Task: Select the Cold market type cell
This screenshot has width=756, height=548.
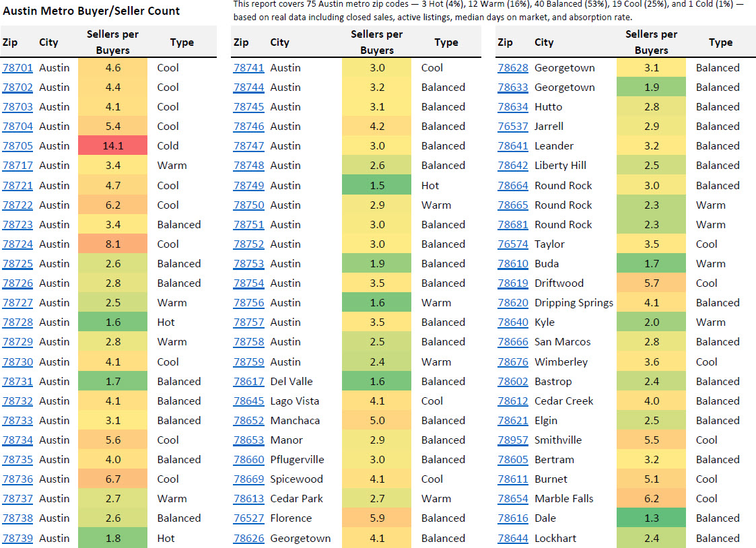Action: click(168, 146)
